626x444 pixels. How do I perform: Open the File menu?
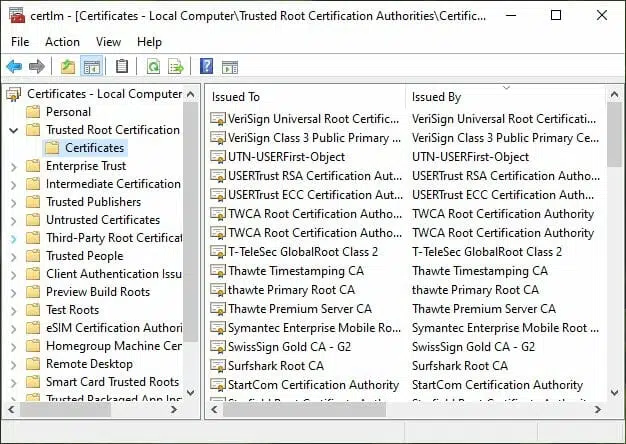[20, 42]
